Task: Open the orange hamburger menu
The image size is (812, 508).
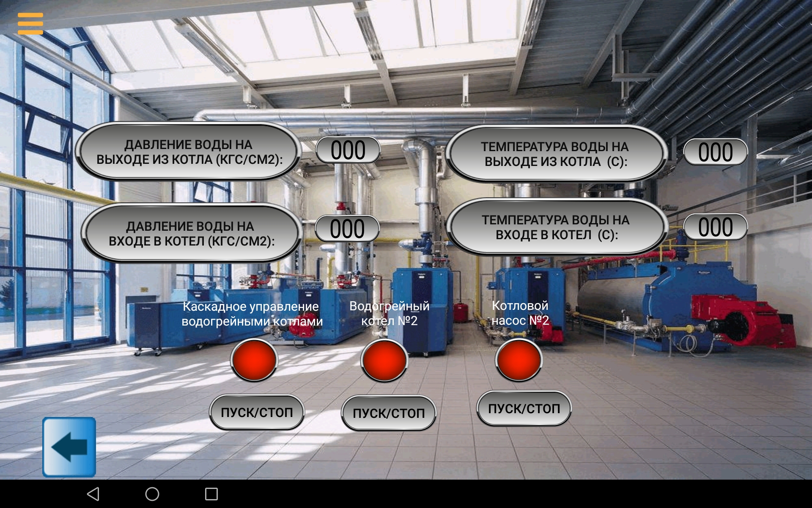Action: tap(30, 23)
